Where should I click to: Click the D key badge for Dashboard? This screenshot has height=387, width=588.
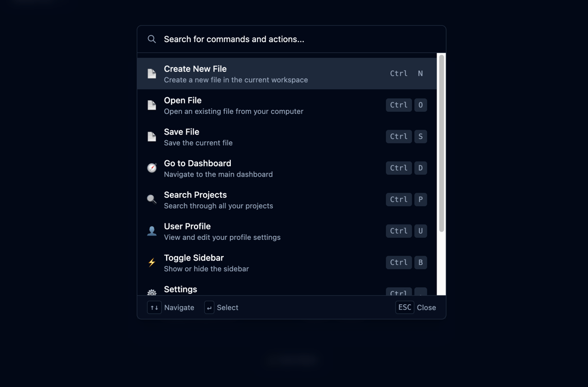[420, 168]
